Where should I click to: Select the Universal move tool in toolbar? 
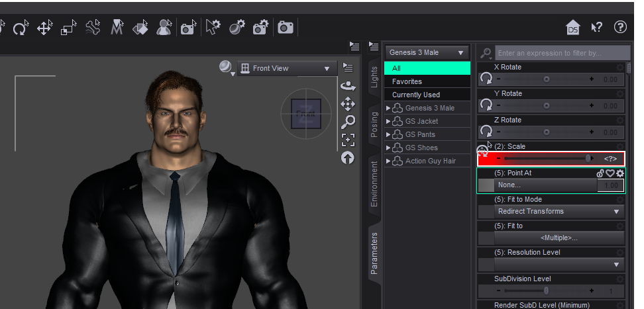44,28
